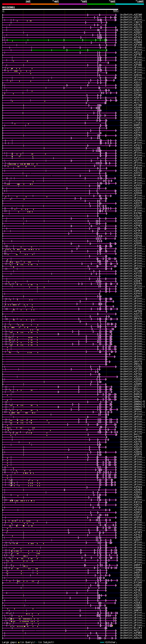Click hit label UniRef100_Q3M524

pos(131,291)
